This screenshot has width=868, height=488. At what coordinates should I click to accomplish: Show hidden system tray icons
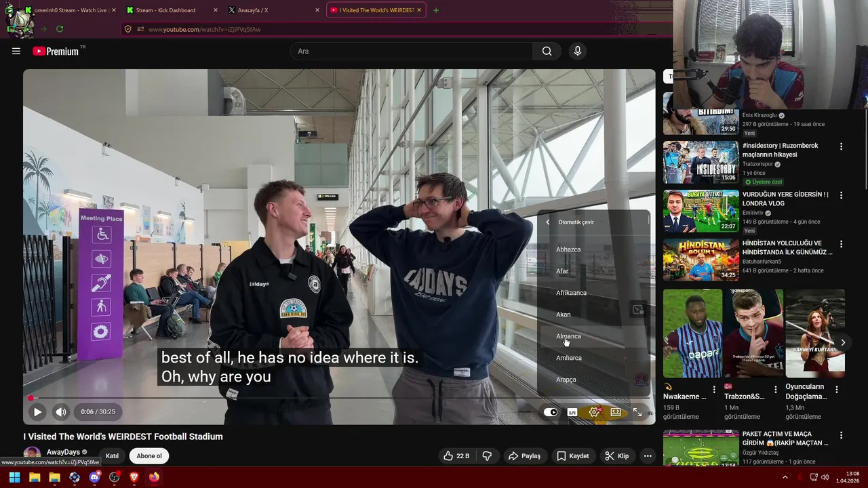pos(785,477)
